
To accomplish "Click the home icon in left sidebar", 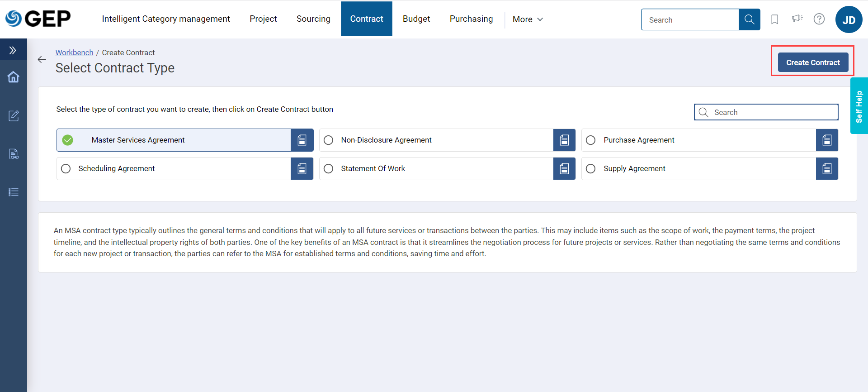I will pos(14,77).
